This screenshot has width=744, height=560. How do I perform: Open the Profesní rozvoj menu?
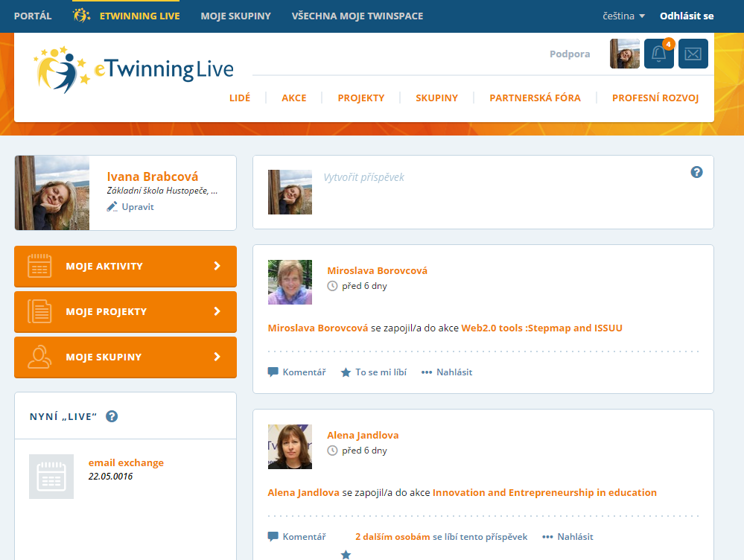pos(655,98)
